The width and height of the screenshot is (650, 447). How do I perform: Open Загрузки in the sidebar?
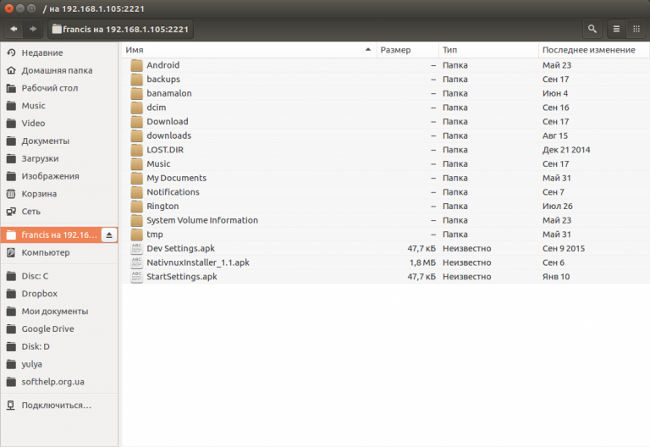tap(59, 158)
